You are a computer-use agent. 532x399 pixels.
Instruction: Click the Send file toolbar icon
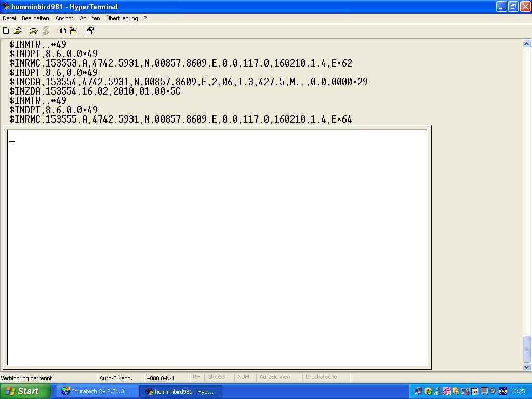(x=62, y=31)
